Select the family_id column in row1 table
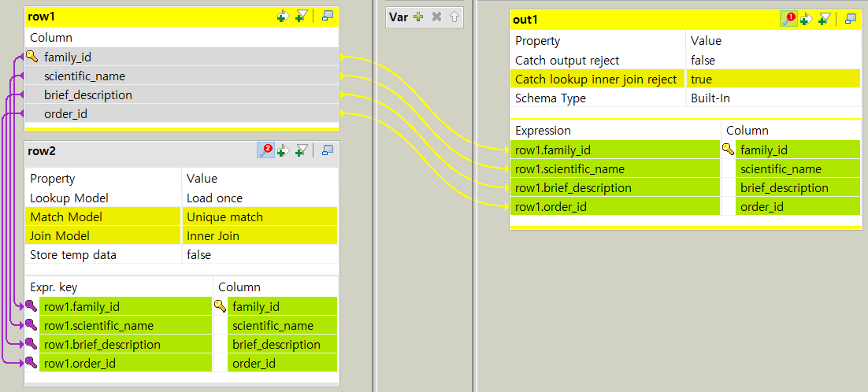 click(x=182, y=57)
